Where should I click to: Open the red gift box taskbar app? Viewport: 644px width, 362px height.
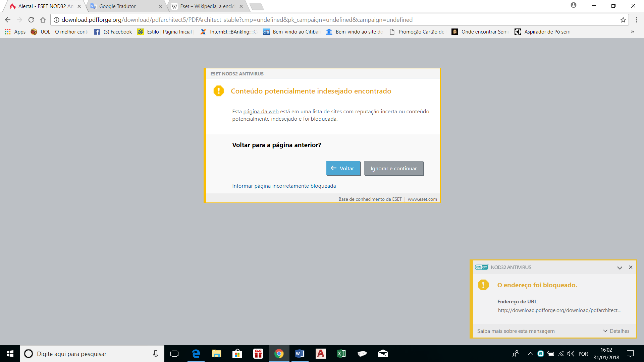point(258,354)
